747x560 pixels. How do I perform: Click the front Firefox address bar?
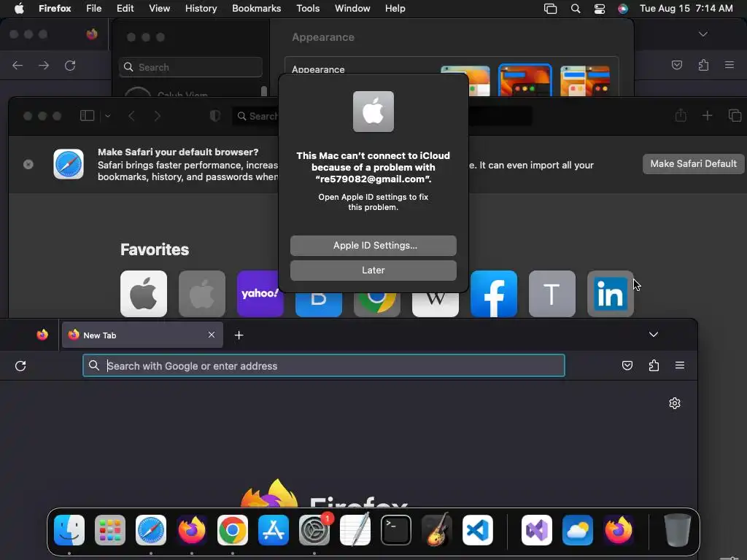(324, 366)
